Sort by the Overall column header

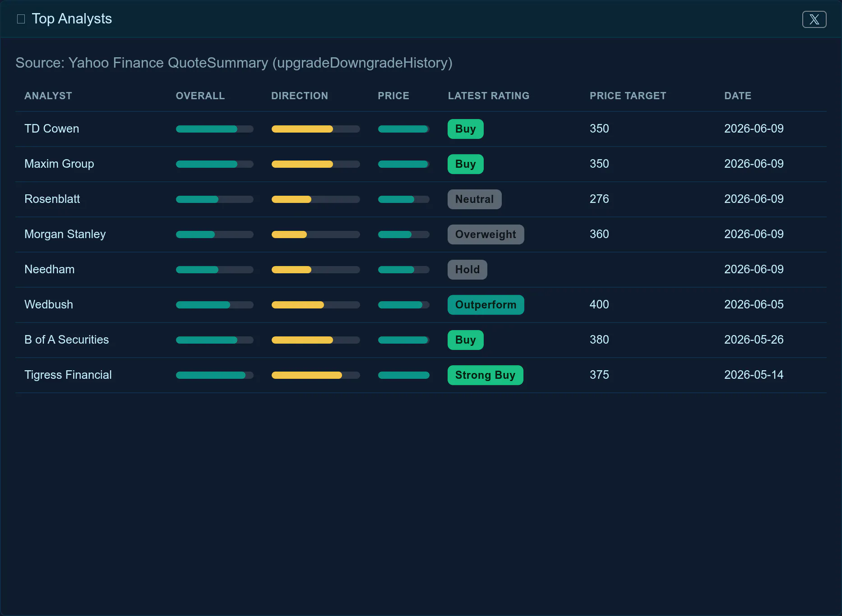tap(200, 96)
